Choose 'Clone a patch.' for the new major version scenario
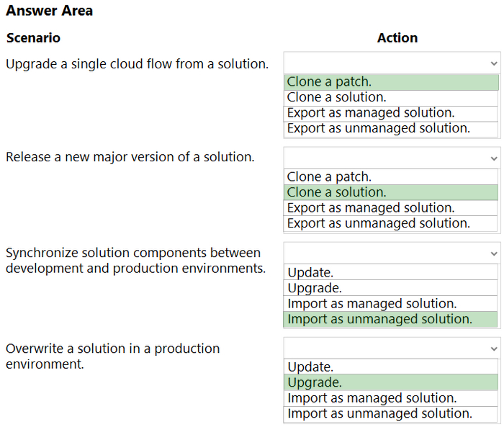The image size is (504, 427). [x=391, y=177]
